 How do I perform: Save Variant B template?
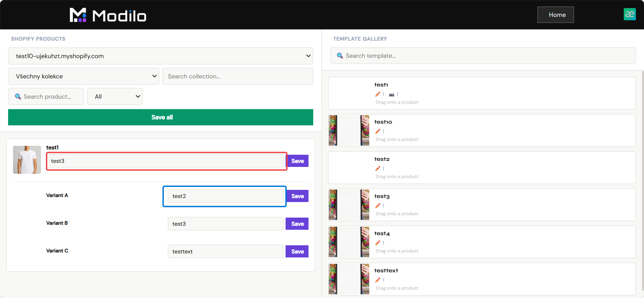point(297,224)
